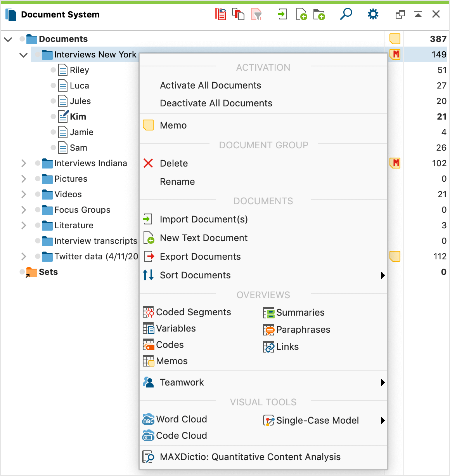Open settings gear in Document System

pos(373,14)
